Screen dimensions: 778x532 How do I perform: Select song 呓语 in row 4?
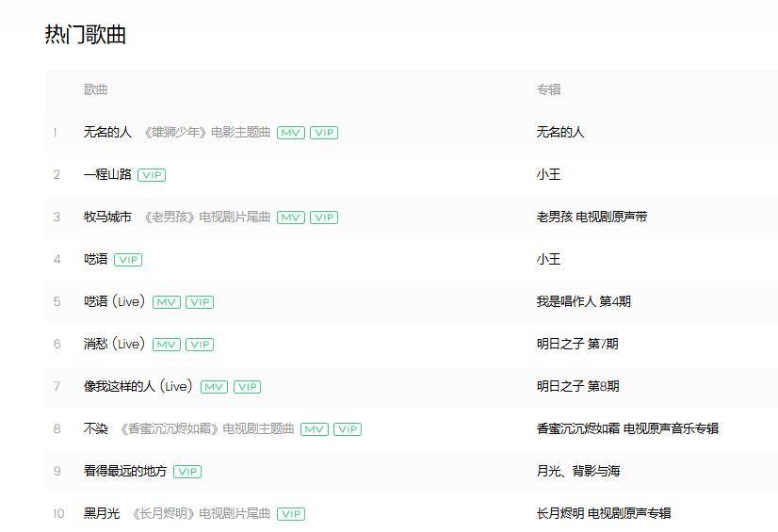click(x=96, y=259)
